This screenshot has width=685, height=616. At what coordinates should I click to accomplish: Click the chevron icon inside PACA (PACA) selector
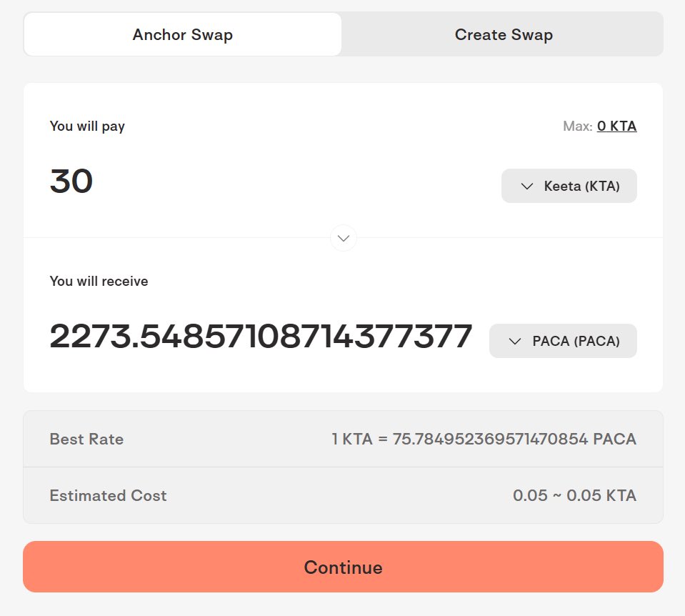tap(515, 341)
